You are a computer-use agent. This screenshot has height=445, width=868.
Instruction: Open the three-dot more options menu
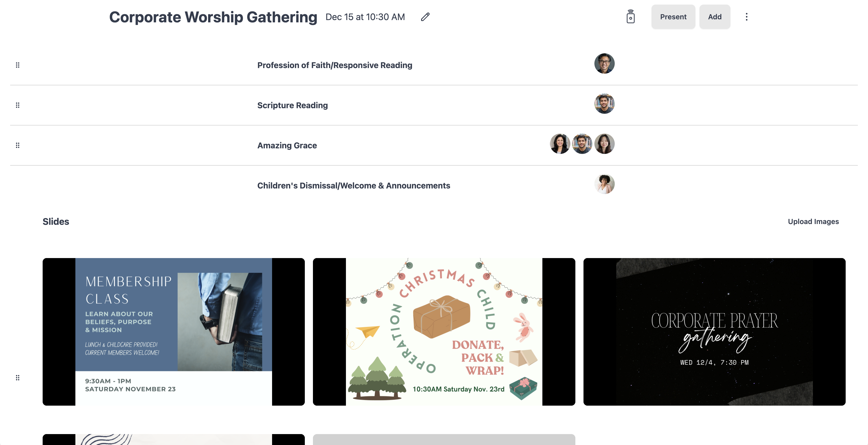746,17
